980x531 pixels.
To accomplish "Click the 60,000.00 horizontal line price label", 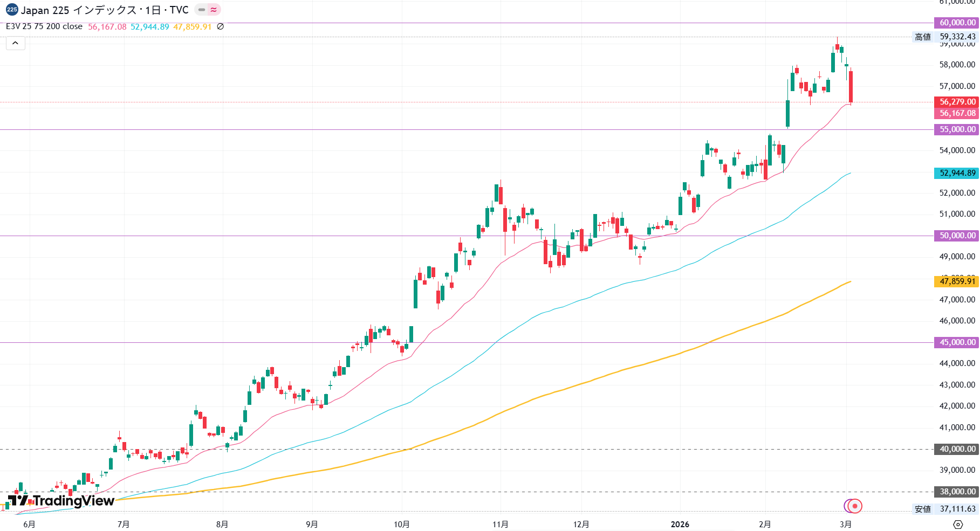I will point(957,23).
